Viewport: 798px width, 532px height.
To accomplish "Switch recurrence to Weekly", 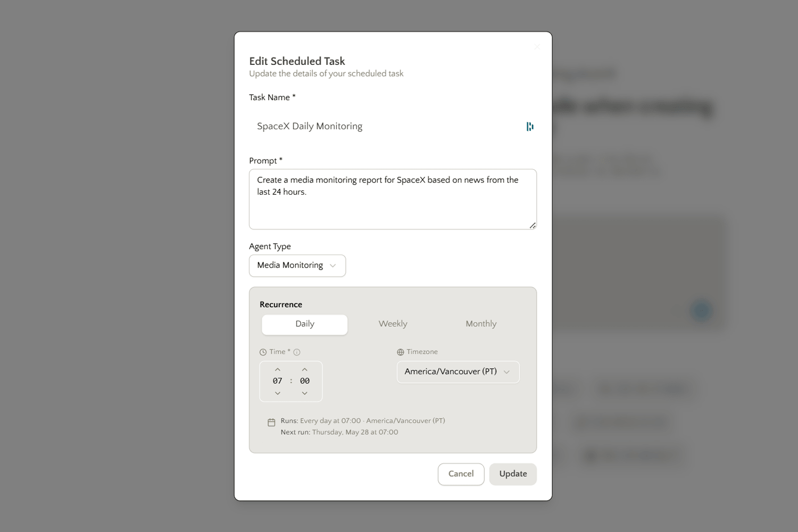I will pos(393,324).
